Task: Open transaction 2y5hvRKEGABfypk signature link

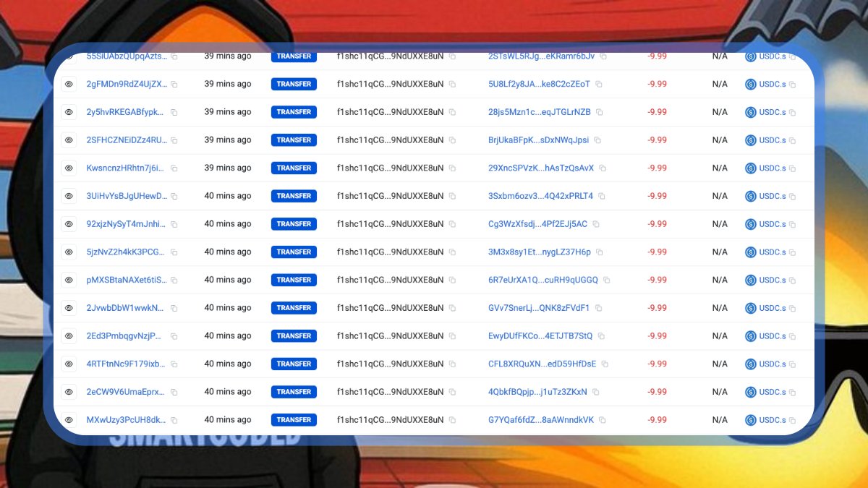Action: click(x=127, y=112)
